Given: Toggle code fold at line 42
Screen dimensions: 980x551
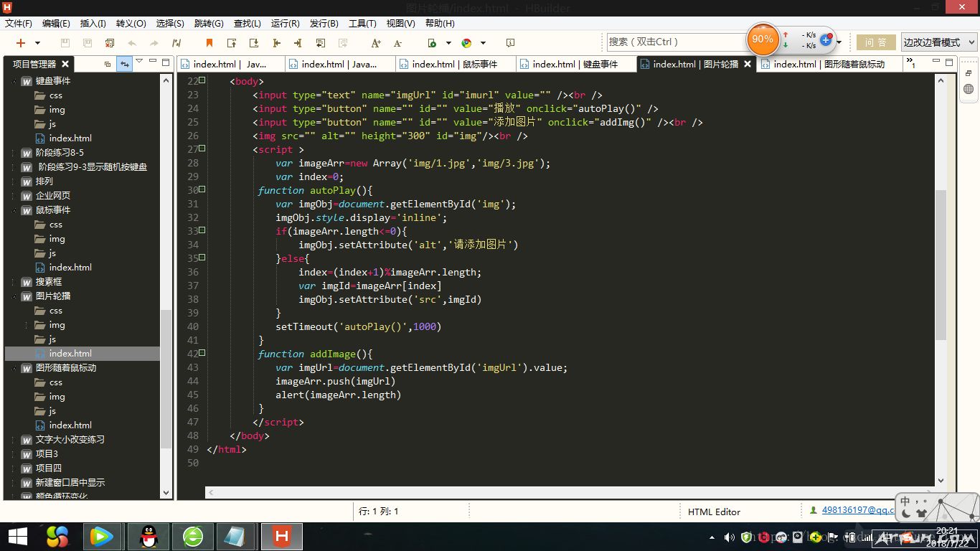Looking at the screenshot, I should coord(202,353).
